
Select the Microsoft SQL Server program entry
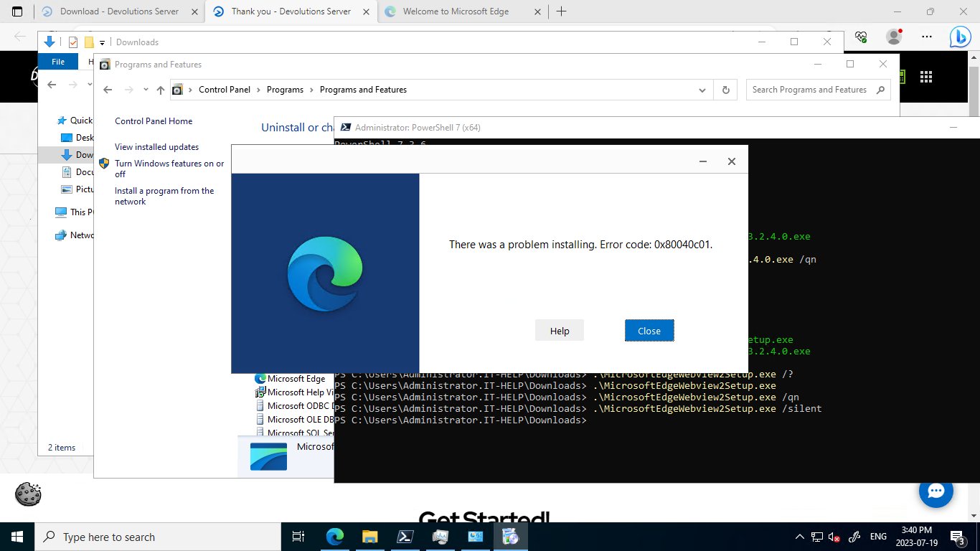(294, 433)
